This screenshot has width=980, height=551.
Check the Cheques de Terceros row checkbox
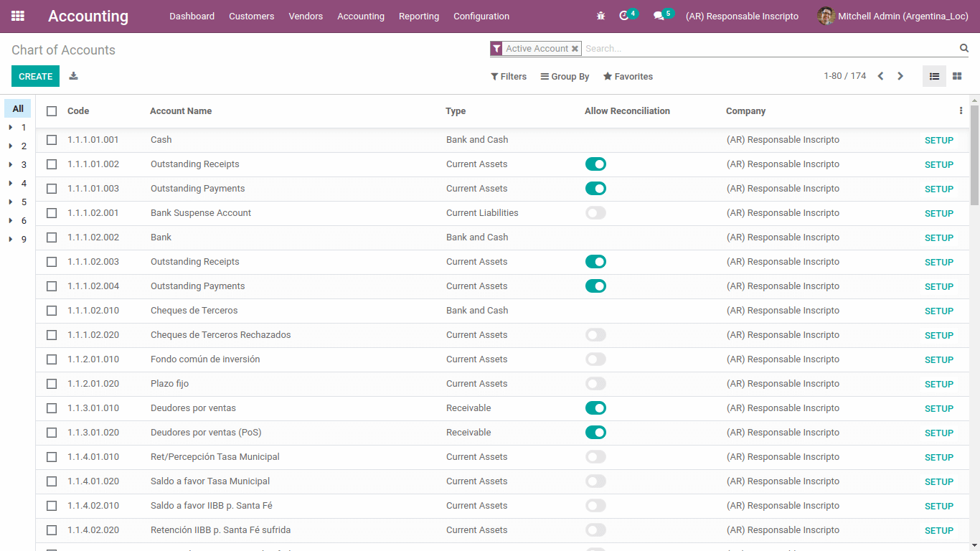(x=52, y=311)
